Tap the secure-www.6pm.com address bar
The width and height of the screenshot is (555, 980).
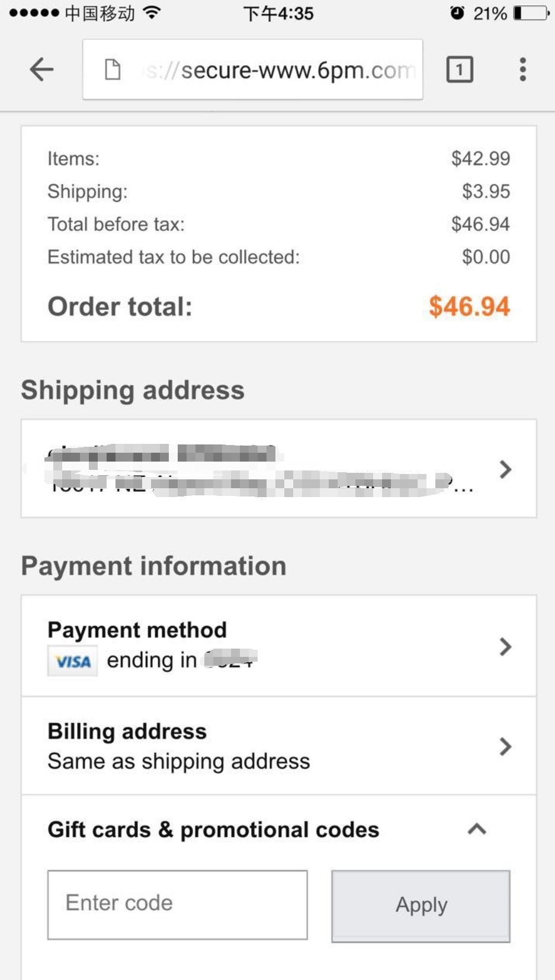pyautogui.click(x=278, y=70)
